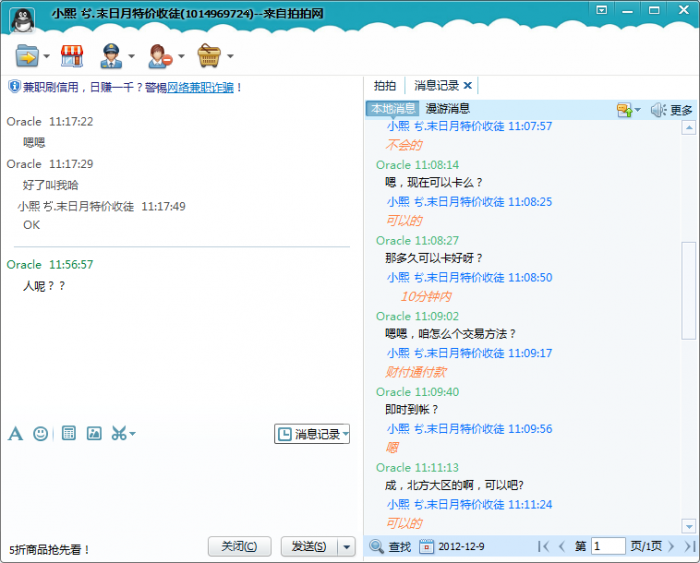The height and width of the screenshot is (563, 700).
Task: Select the 本地消息 tab
Action: point(393,108)
